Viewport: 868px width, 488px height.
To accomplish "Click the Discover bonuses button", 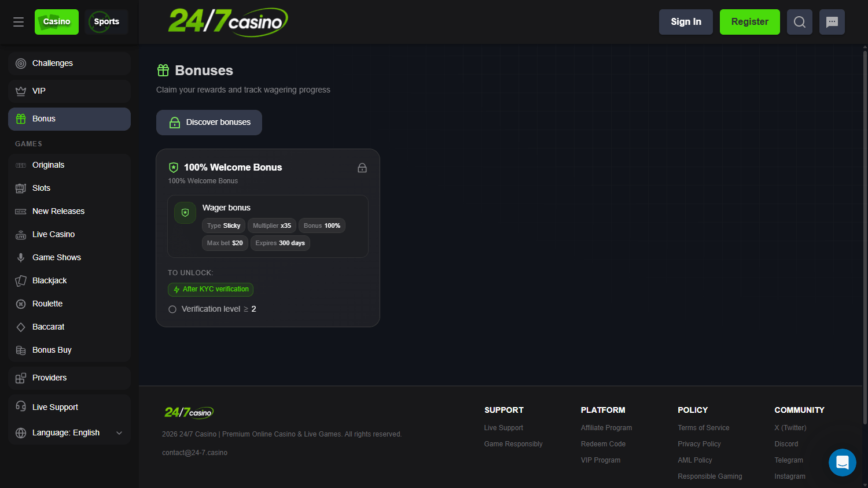I will (x=209, y=123).
